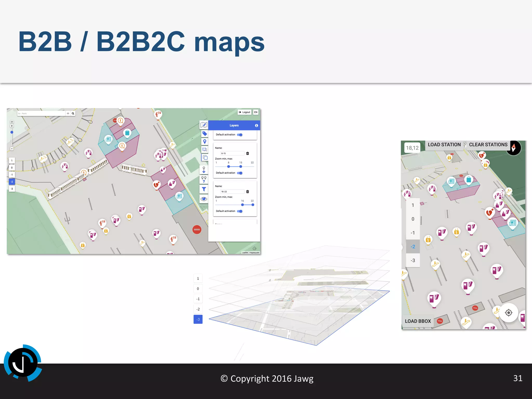The height and width of the screenshot is (399, 532).
Task: Select floor 0 in left map
Action: pos(12,168)
